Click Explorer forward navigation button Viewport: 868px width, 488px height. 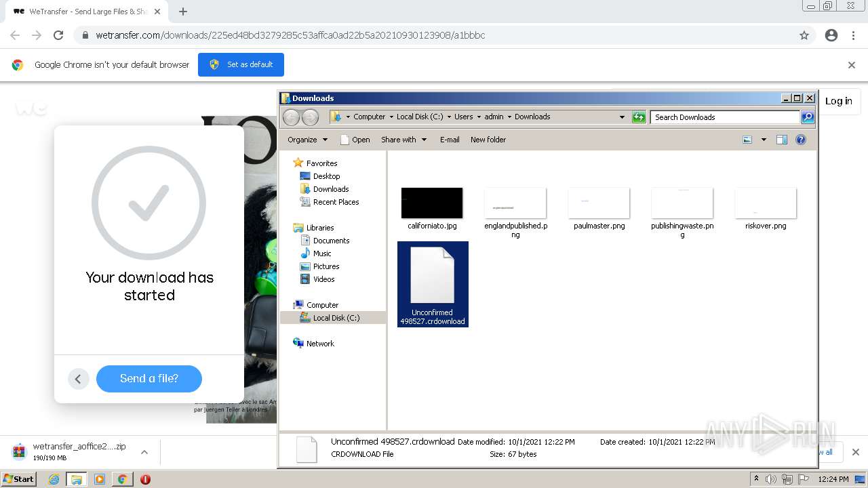310,117
